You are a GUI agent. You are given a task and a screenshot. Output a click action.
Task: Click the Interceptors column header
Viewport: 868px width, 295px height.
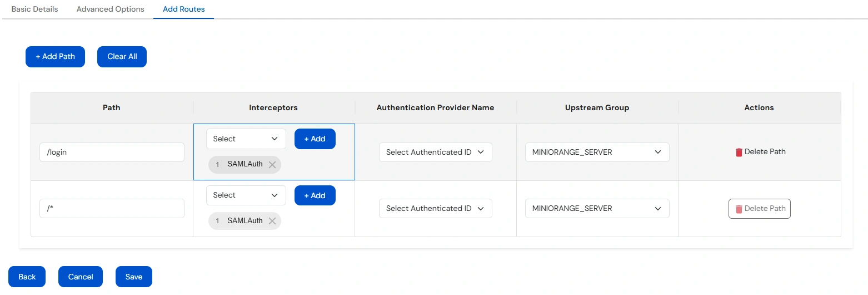click(x=273, y=107)
